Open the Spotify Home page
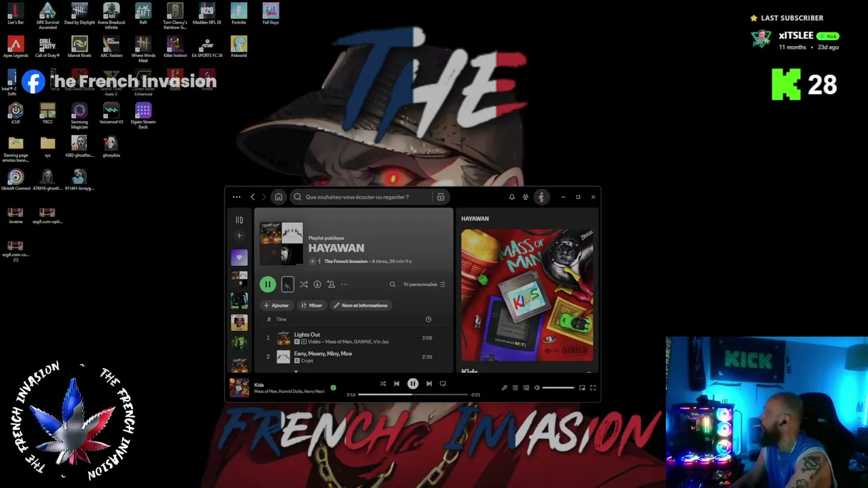868x488 pixels. point(278,197)
